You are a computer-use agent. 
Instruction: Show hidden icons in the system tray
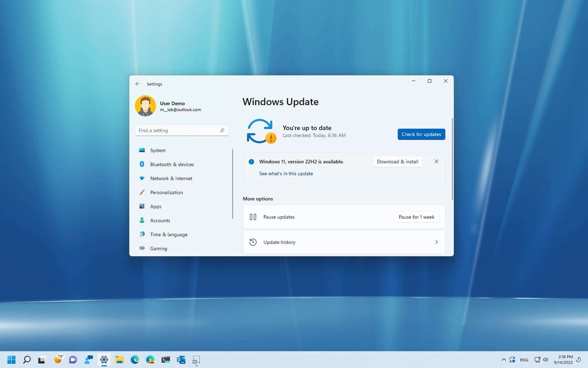pyautogui.click(x=504, y=360)
